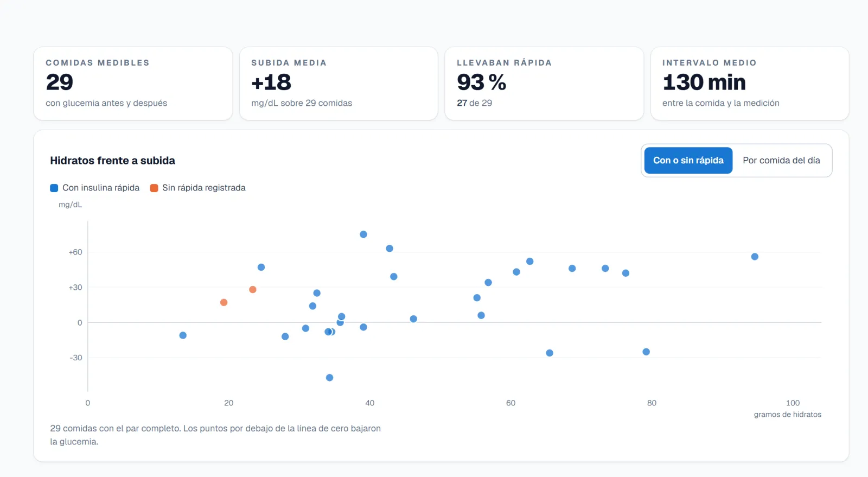Click the "20" x-axis tick label
The width and height of the screenshot is (868, 477).
pyautogui.click(x=229, y=403)
